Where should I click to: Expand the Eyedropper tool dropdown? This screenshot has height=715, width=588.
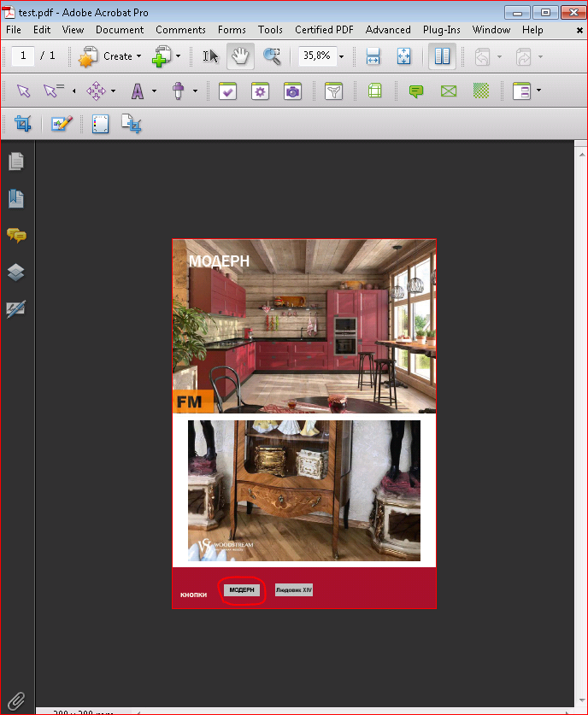click(195, 91)
